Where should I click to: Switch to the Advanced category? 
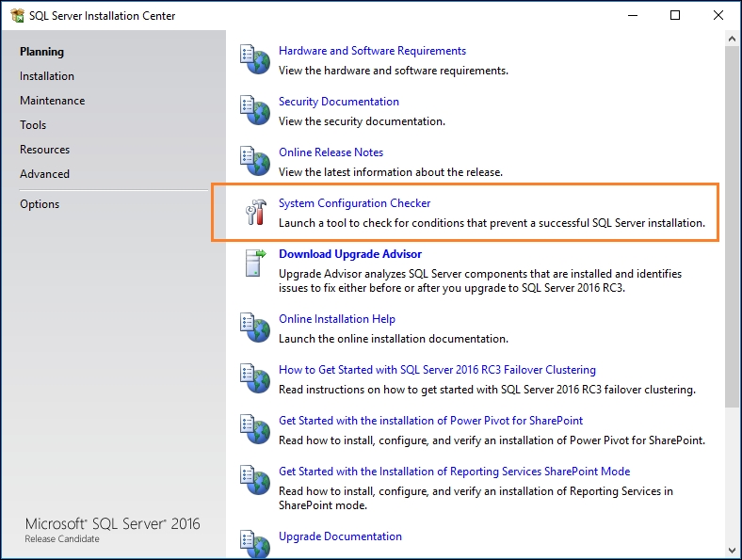click(x=44, y=174)
